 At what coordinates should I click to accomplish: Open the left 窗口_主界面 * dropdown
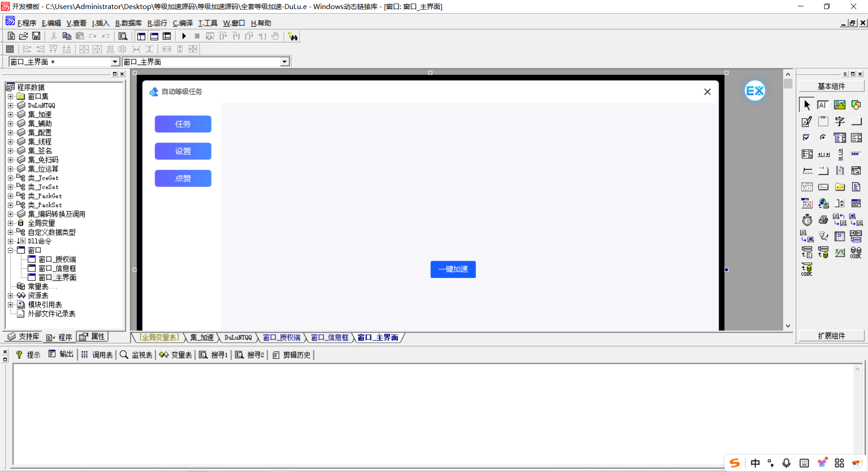click(115, 62)
